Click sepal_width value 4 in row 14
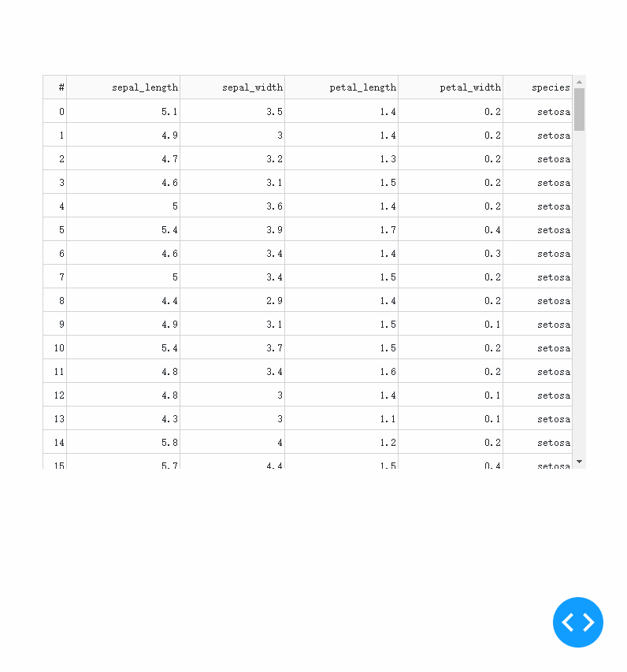 (x=232, y=442)
